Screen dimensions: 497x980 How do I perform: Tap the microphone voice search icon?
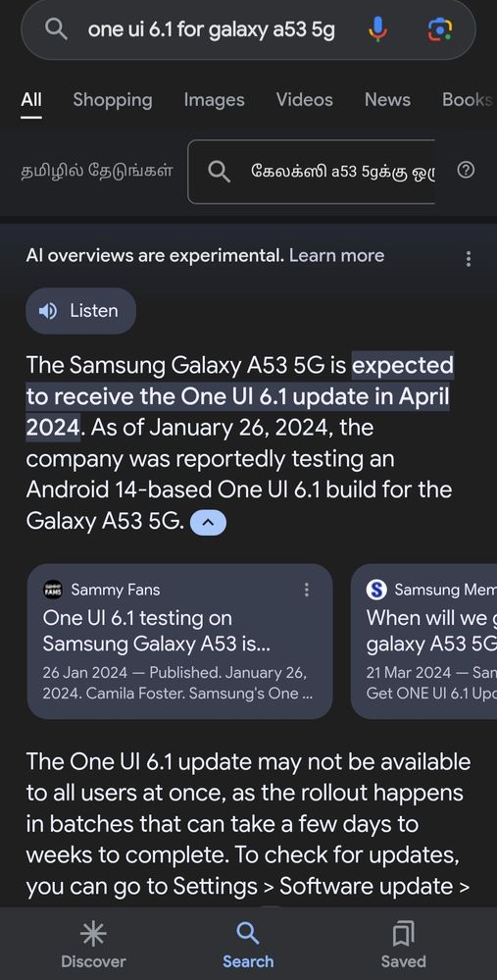pyautogui.click(x=377, y=29)
